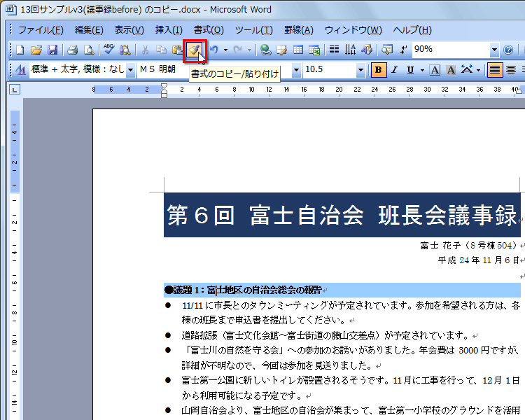Open the 表示(V) menu
This screenshot has width=525, height=420.
129,30
